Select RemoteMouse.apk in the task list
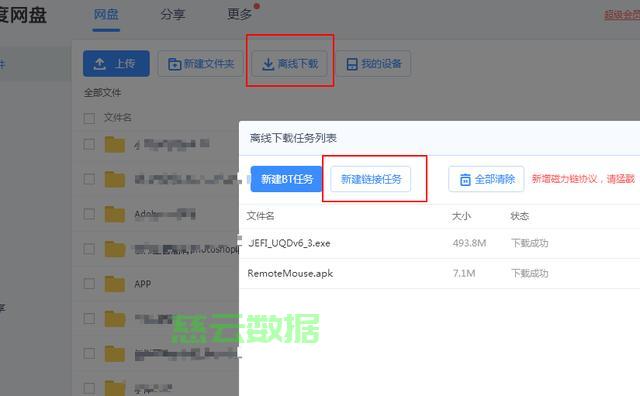 click(x=290, y=274)
